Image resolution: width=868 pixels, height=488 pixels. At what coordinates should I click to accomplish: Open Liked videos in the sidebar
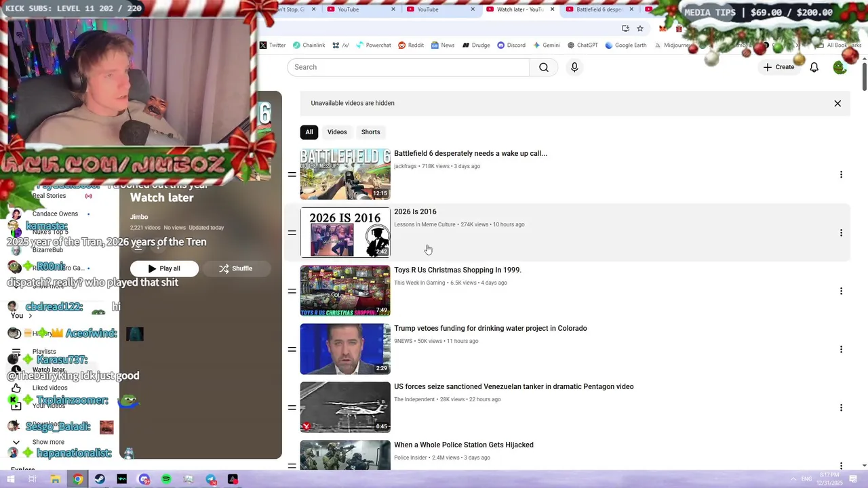point(50,388)
